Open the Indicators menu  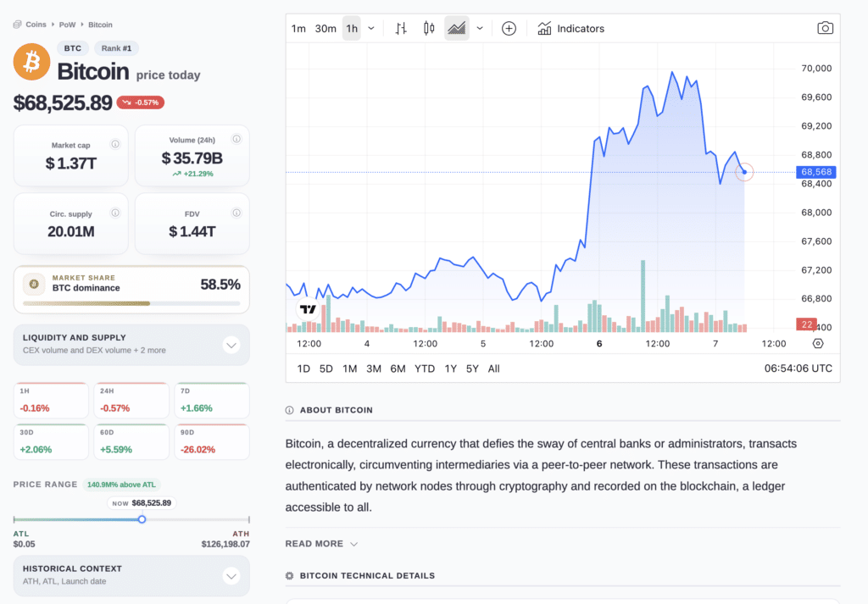(x=570, y=29)
